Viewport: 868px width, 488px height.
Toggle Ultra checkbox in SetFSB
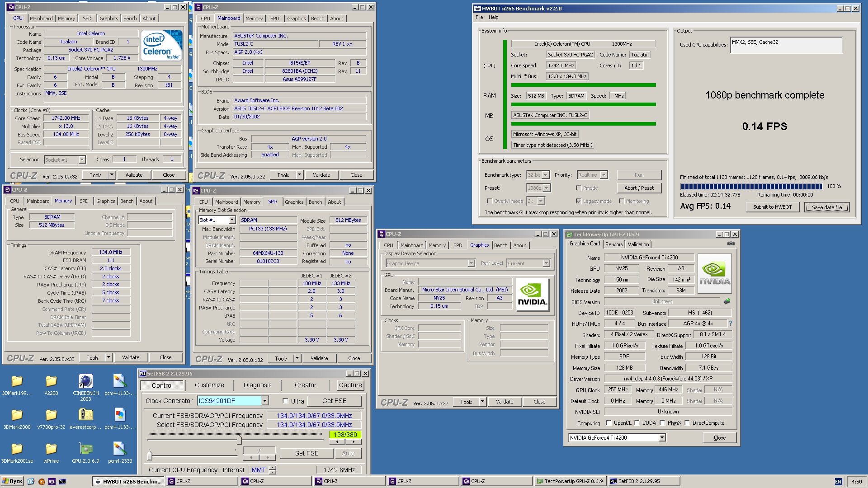pyautogui.click(x=285, y=401)
